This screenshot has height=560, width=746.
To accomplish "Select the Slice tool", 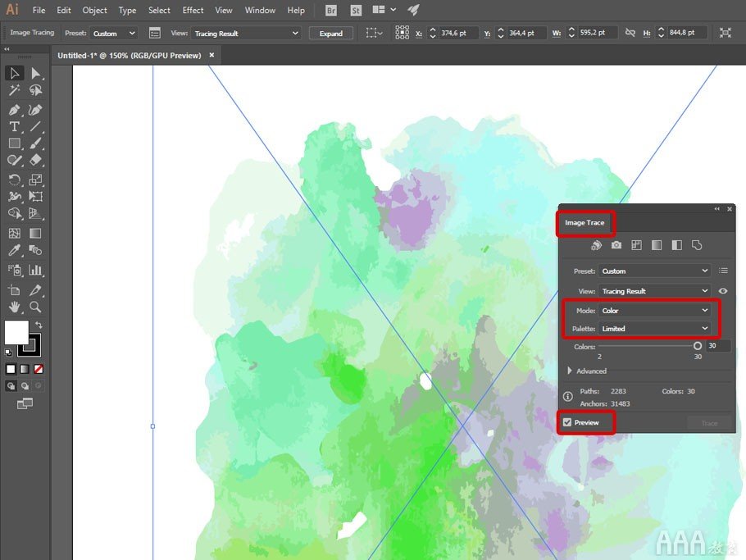I will coord(36,290).
